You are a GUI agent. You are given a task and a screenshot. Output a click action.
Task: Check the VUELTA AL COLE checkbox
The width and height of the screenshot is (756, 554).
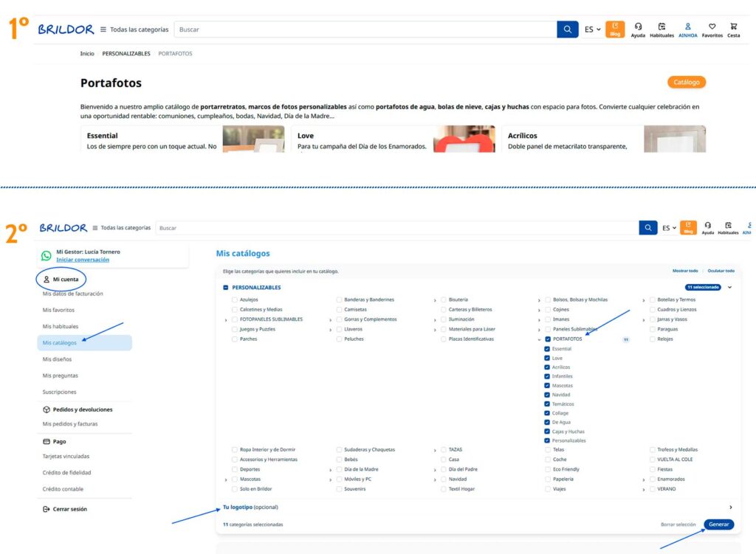pos(653,460)
